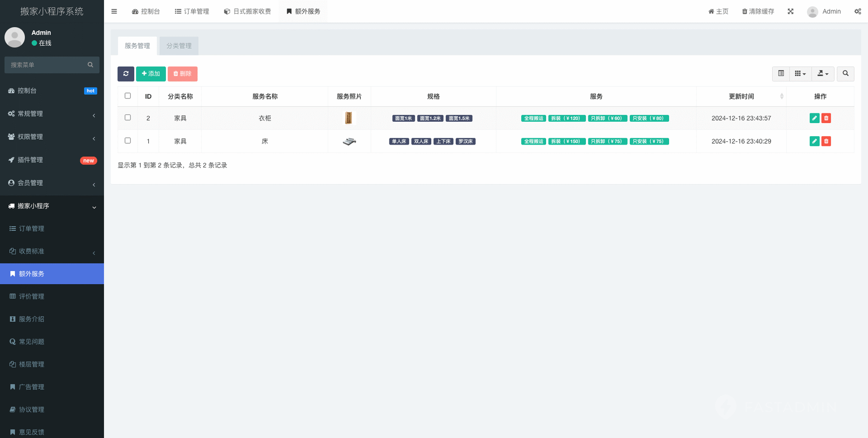Toggle the table card view icon
The image size is (868, 438).
(780, 73)
